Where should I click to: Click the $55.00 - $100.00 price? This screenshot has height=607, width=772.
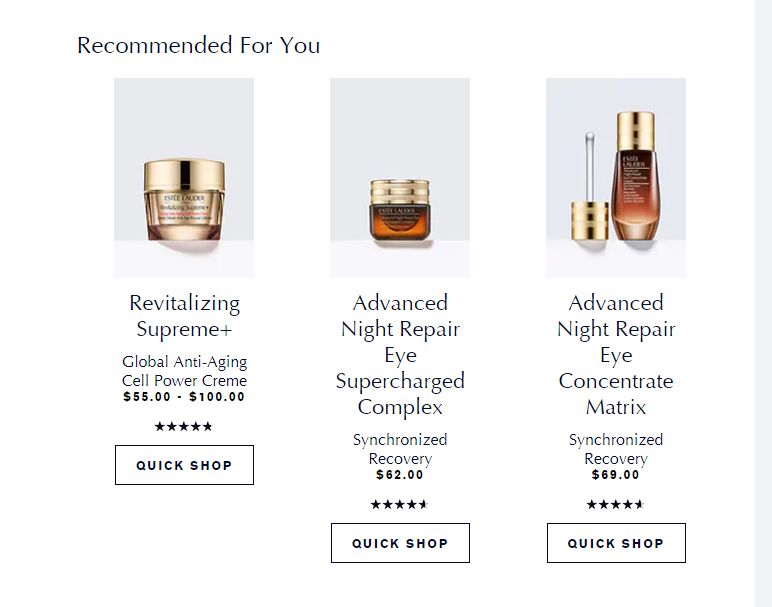pyautogui.click(x=184, y=397)
